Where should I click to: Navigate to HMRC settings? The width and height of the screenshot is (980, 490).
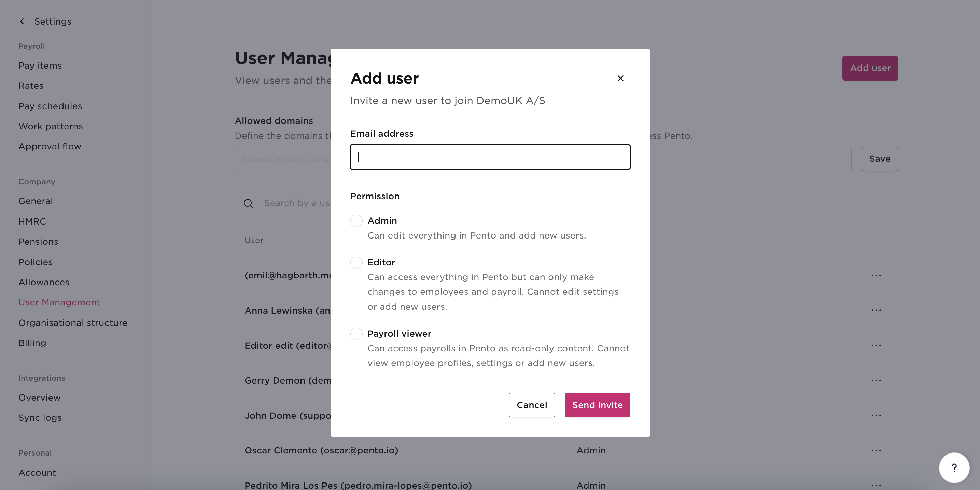(x=32, y=221)
